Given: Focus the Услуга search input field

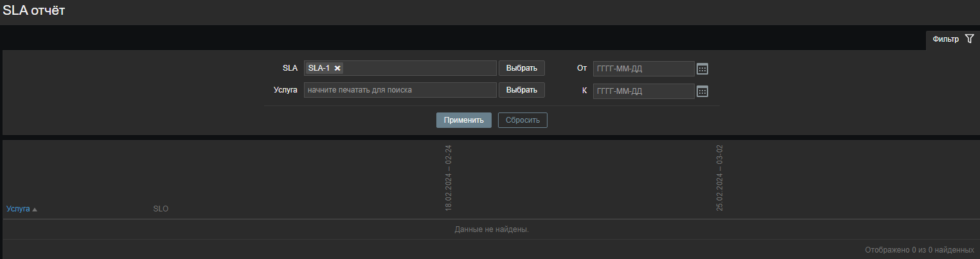Looking at the screenshot, I should (x=400, y=91).
